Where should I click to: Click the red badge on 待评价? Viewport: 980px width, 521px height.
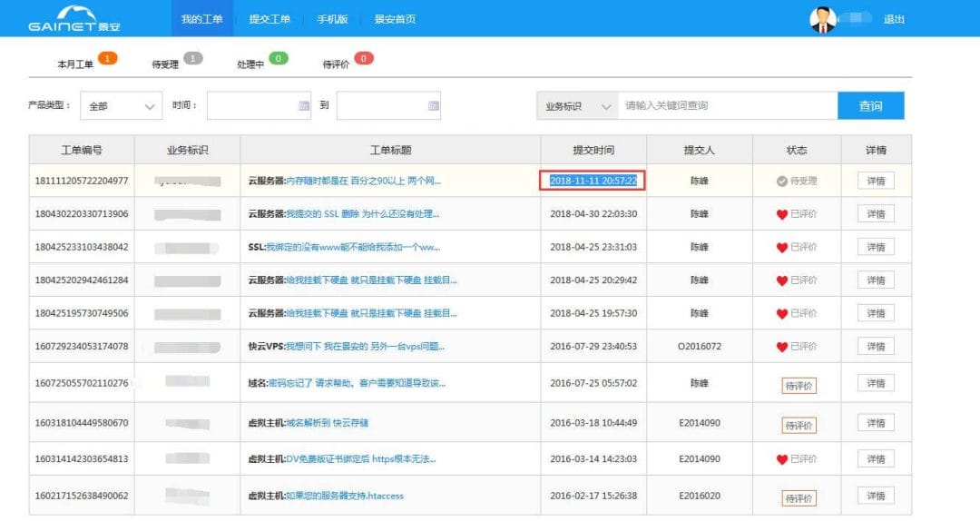click(x=364, y=59)
